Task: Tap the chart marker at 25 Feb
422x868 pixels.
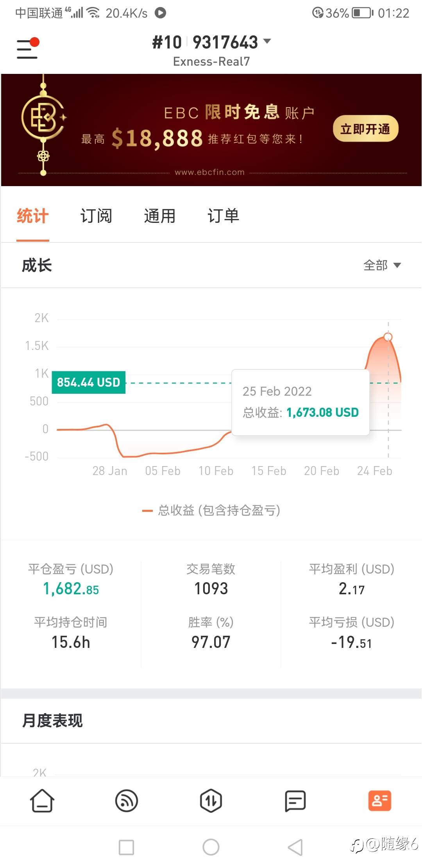Action: tap(388, 337)
